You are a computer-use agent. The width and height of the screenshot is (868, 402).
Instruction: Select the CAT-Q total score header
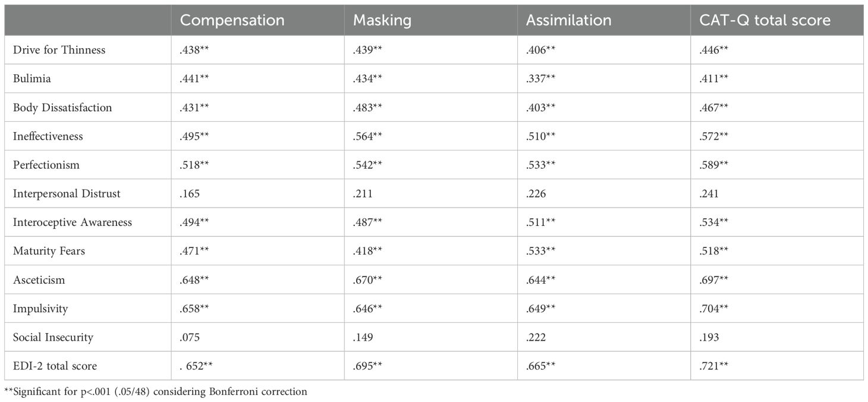(765, 20)
